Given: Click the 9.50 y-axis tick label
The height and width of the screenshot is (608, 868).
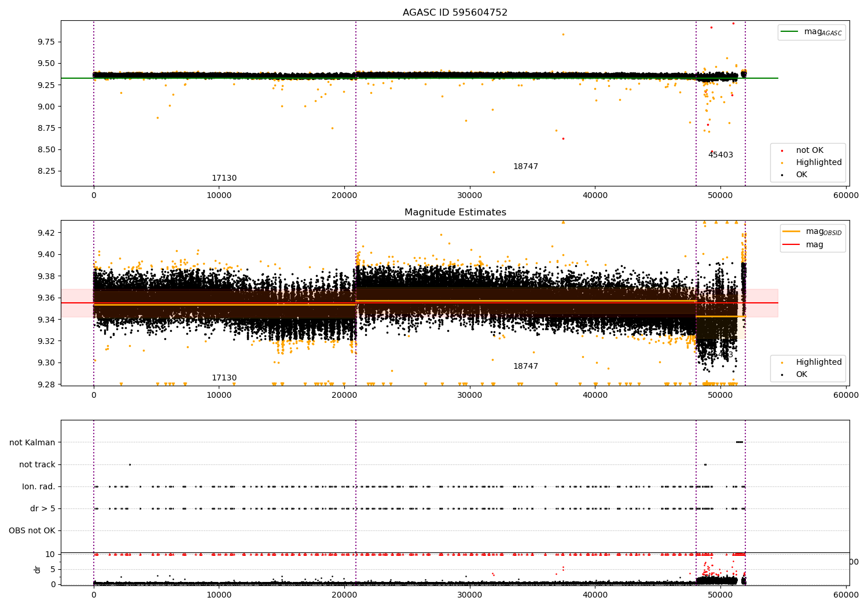Looking at the screenshot, I should pyautogui.click(x=46, y=64).
